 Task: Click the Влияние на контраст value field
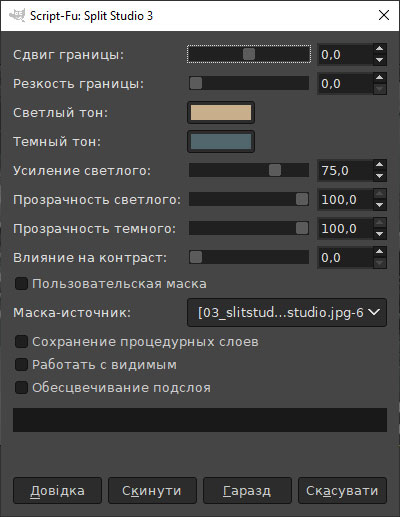click(x=345, y=257)
